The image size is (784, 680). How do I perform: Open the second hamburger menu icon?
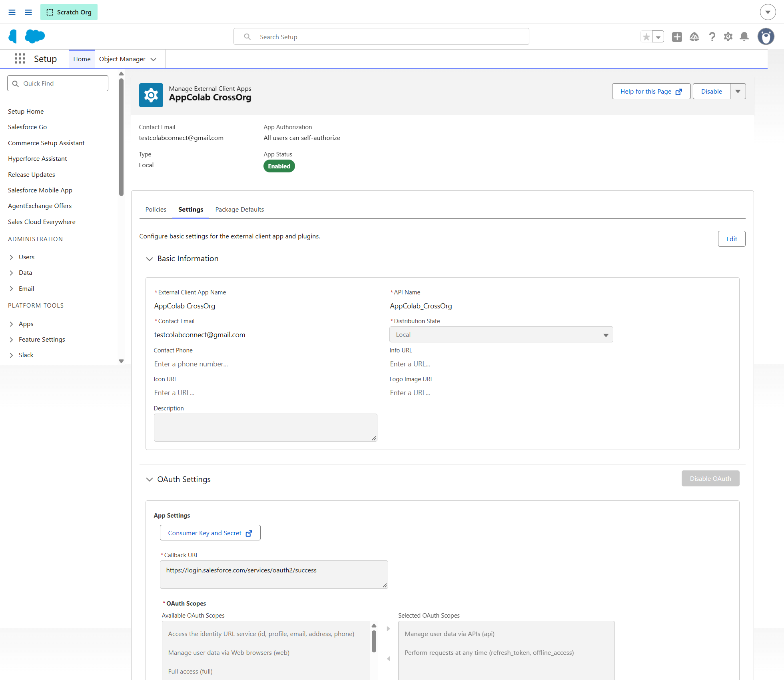click(x=28, y=12)
